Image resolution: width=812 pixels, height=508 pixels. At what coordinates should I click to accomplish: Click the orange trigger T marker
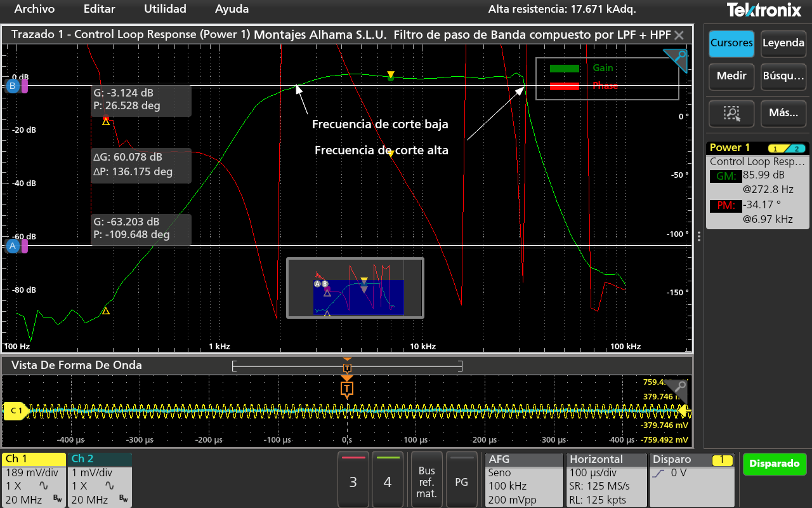(x=346, y=387)
